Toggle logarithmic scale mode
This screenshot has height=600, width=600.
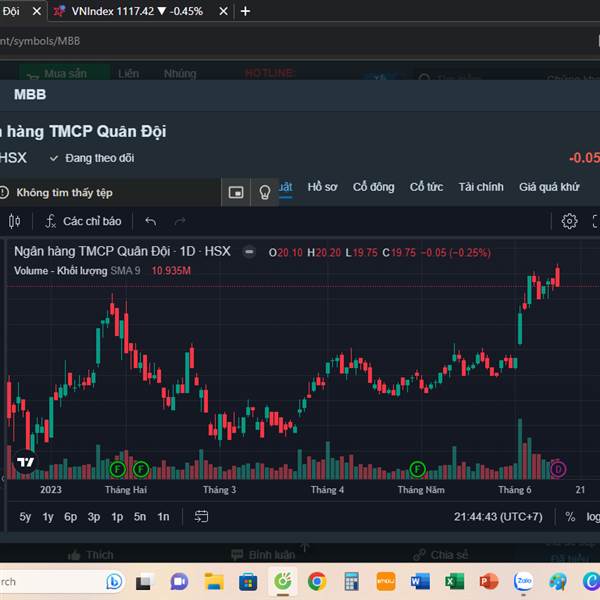click(593, 517)
